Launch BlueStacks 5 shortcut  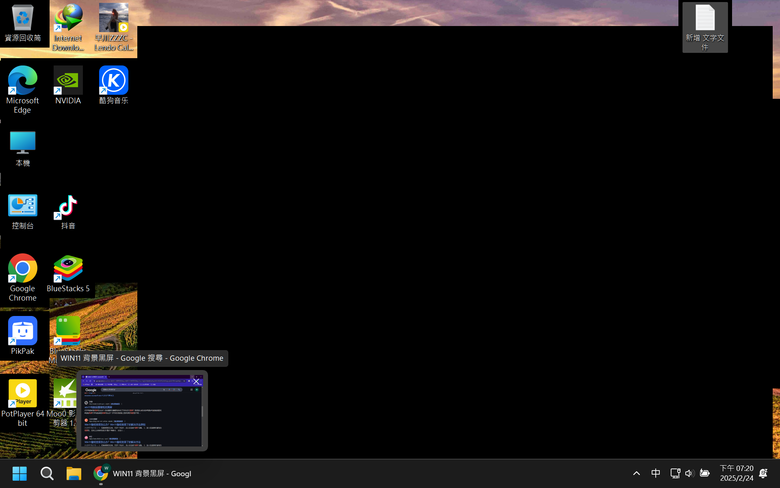tap(68, 274)
